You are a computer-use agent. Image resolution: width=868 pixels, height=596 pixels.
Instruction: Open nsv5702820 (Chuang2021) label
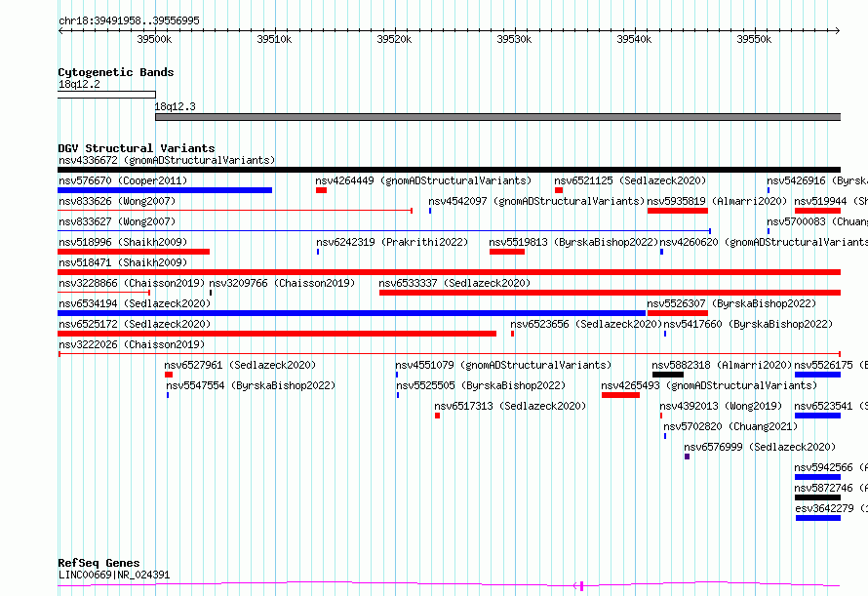pos(730,426)
